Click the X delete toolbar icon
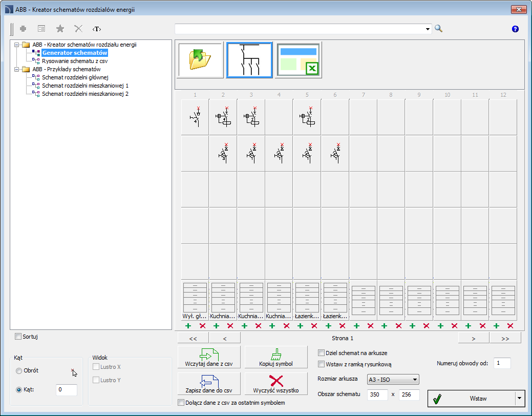The width and height of the screenshot is (532, 416). point(78,29)
